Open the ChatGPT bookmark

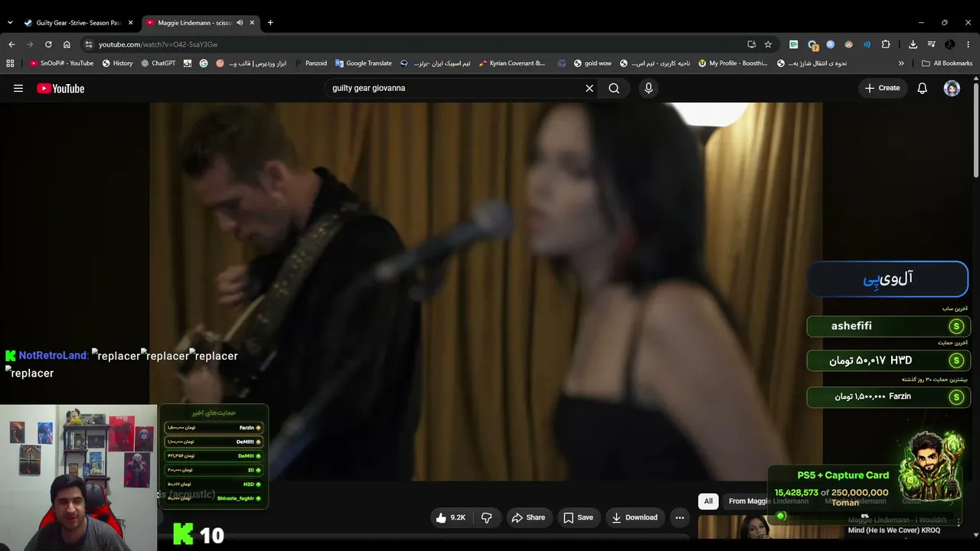158,64
